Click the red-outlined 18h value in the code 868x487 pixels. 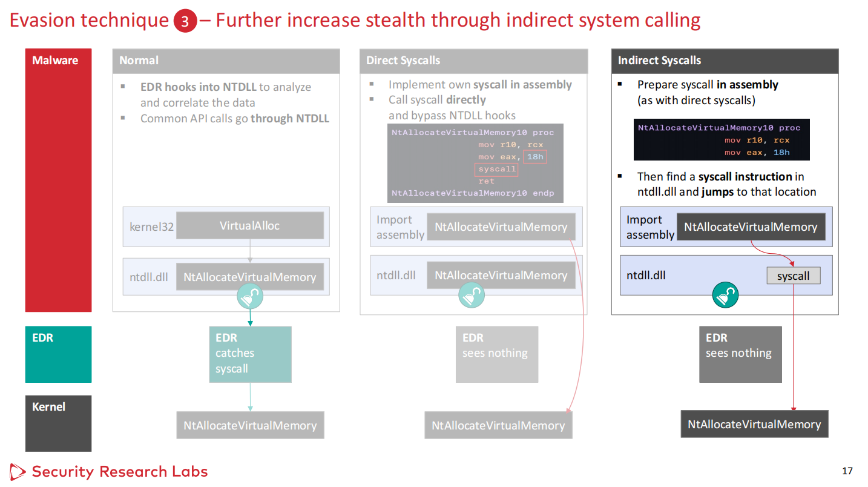click(x=535, y=157)
